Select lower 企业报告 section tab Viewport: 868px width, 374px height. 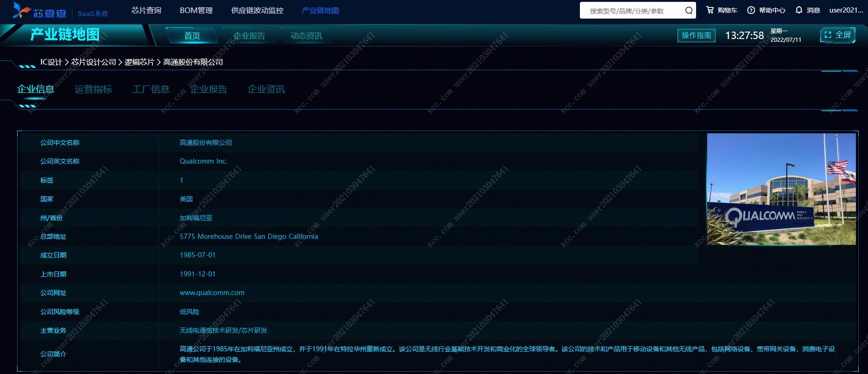pos(209,89)
